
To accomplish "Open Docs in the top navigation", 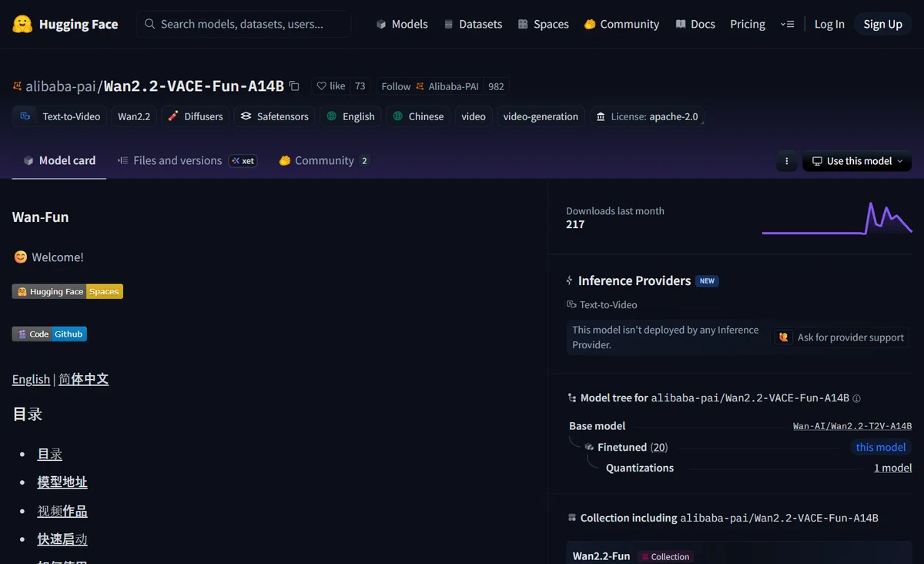I will coord(695,24).
